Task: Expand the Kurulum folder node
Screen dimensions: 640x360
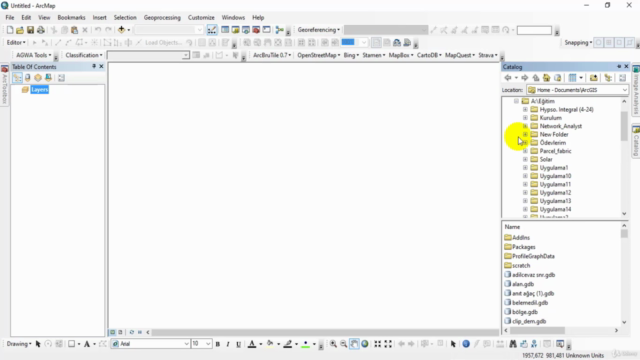Action: point(525,118)
